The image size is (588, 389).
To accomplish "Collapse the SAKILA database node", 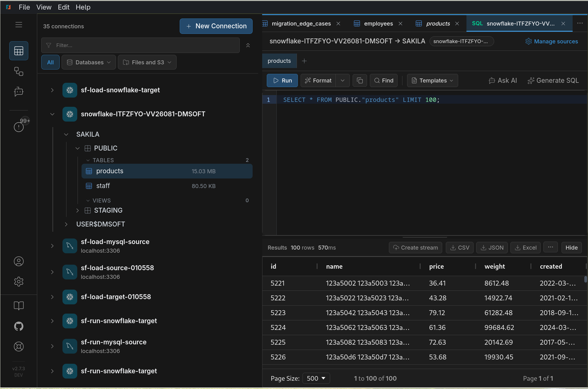I will pyautogui.click(x=66, y=134).
